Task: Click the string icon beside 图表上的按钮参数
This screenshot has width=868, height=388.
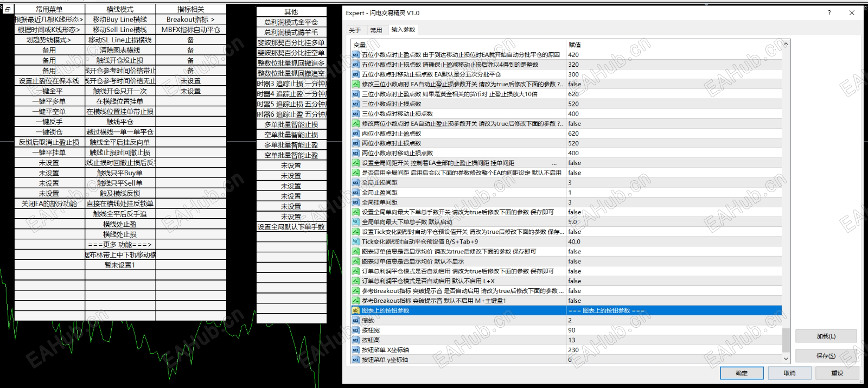Action: 356,310
